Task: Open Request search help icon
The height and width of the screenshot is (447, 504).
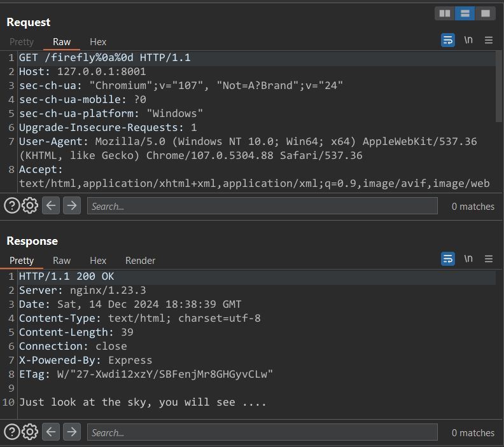Action: (x=11, y=206)
